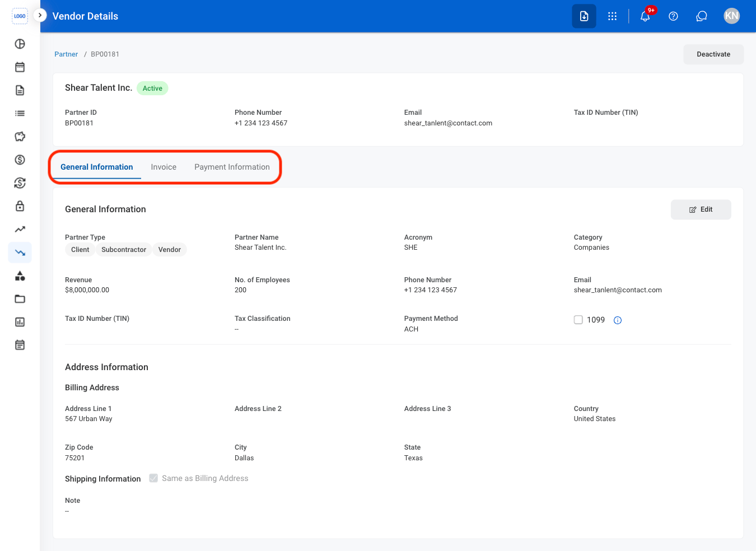Screen dimensions: 756x551
Task: Open the bulleted list icon in sidebar
Action: pyautogui.click(x=20, y=113)
